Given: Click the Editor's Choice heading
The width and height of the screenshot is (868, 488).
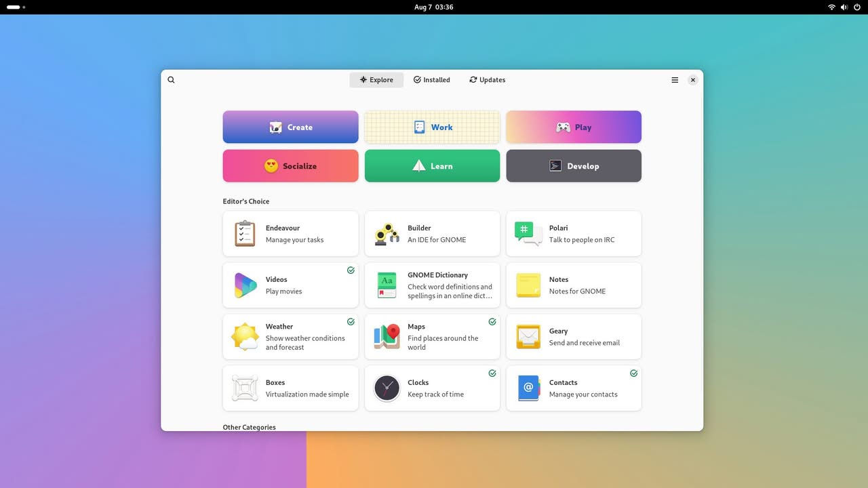Looking at the screenshot, I should pyautogui.click(x=246, y=201).
